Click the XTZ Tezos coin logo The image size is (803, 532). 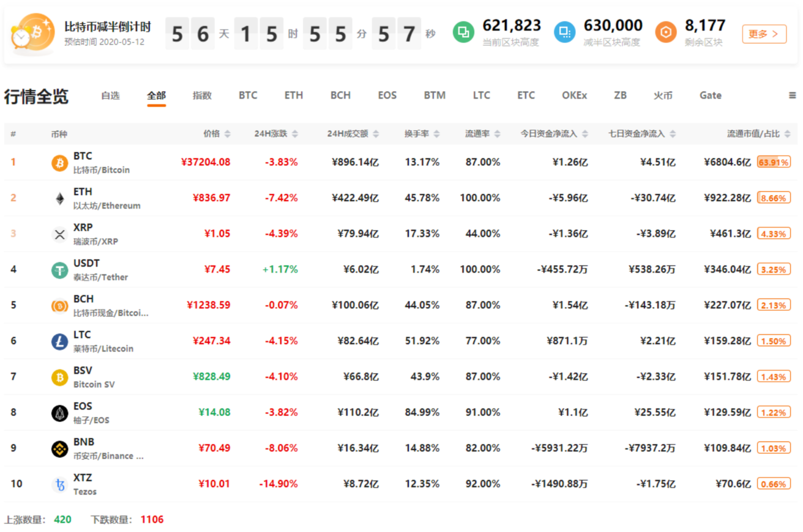[x=59, y=484]
